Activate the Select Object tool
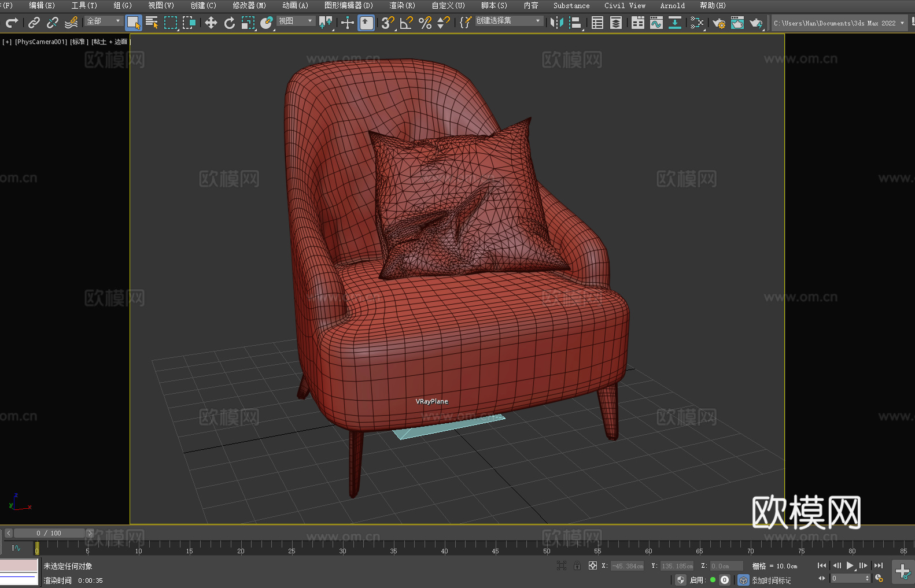This screenshot has width=915, height=588. point(134,23)
